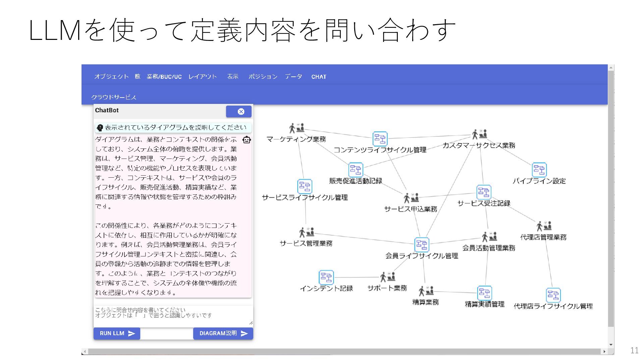Click the マーケティング業務 actor icon

pos(297,128)
